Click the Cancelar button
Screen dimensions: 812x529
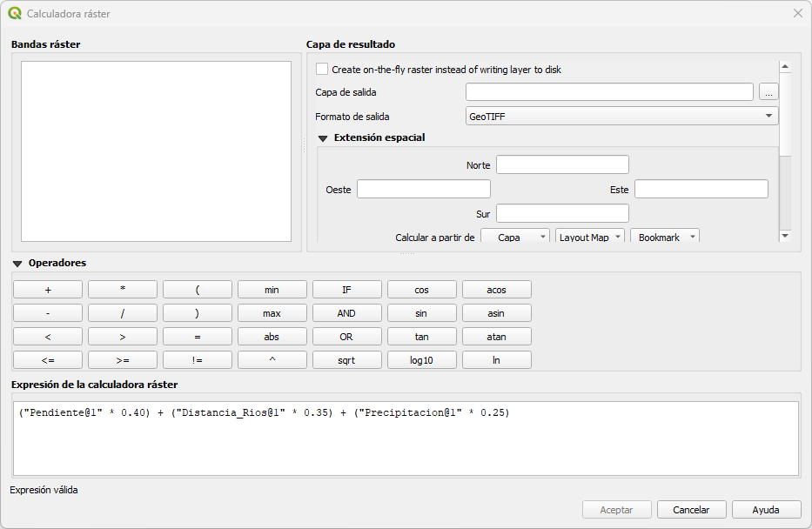(x=691, y=509)
